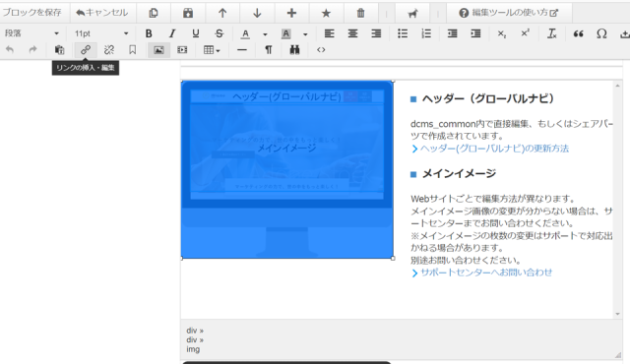This screenshot has height=364, width=630.
Task: Open the table insert dropdown
Action: click(212, 50)
